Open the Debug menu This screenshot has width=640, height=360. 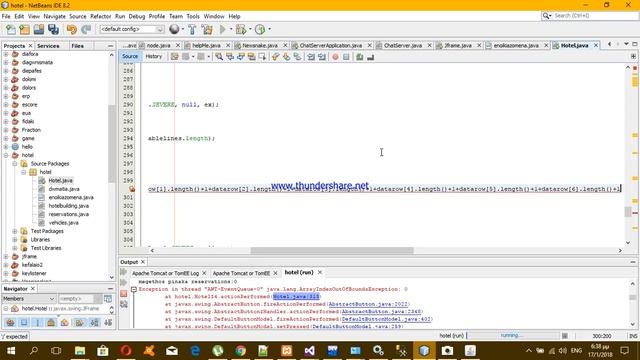[137, 16]
